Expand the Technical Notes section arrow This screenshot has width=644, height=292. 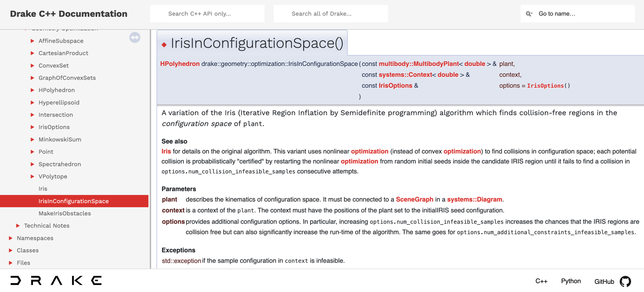pyautogui.click(x=18, y=226)
